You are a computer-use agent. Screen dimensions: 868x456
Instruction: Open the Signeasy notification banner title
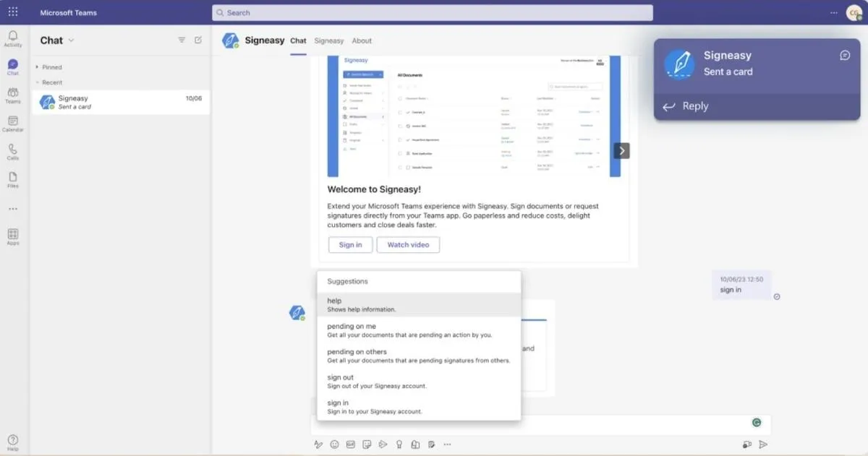point(728,56)
